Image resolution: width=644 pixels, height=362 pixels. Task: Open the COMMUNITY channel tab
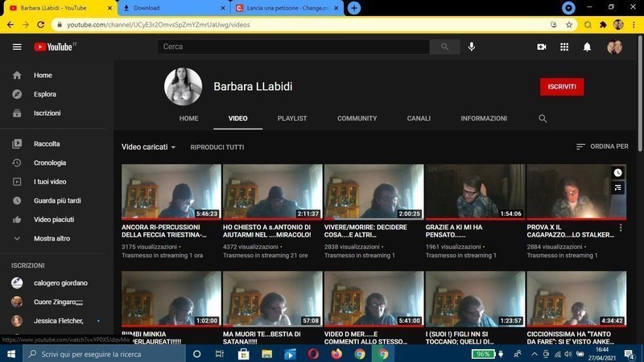(x=357, y=118)
